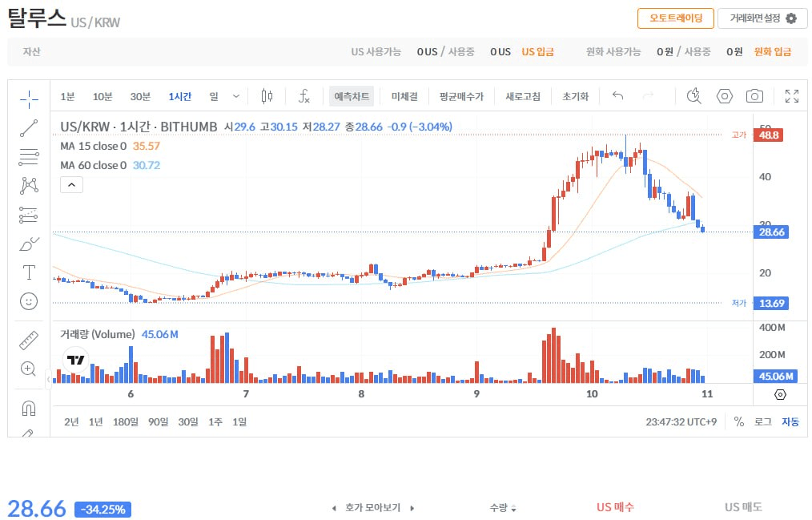Open the forecasting and measurement tools
The height and width of the screenshot is (520, 812).
(29, 215)
